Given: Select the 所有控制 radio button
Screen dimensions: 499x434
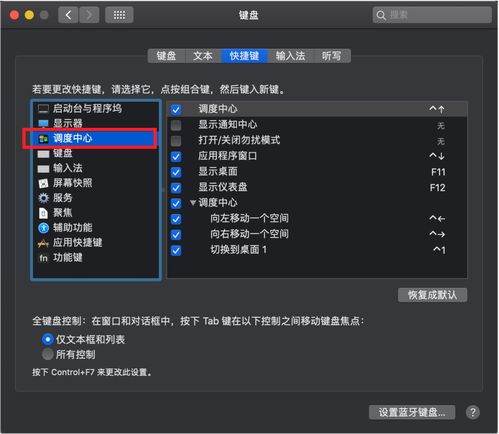Looking at the screenshot, I should point(48,354).
